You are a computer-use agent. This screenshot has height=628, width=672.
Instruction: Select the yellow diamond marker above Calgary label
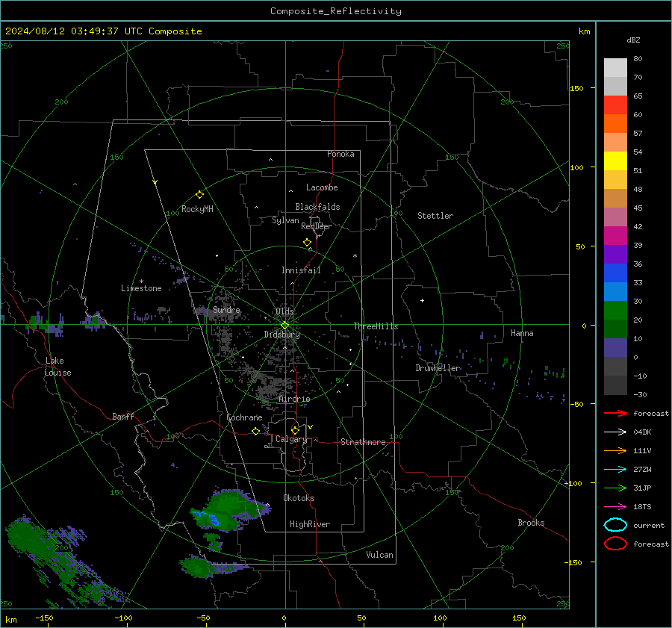pyautogui.click(x=295, y=430)
